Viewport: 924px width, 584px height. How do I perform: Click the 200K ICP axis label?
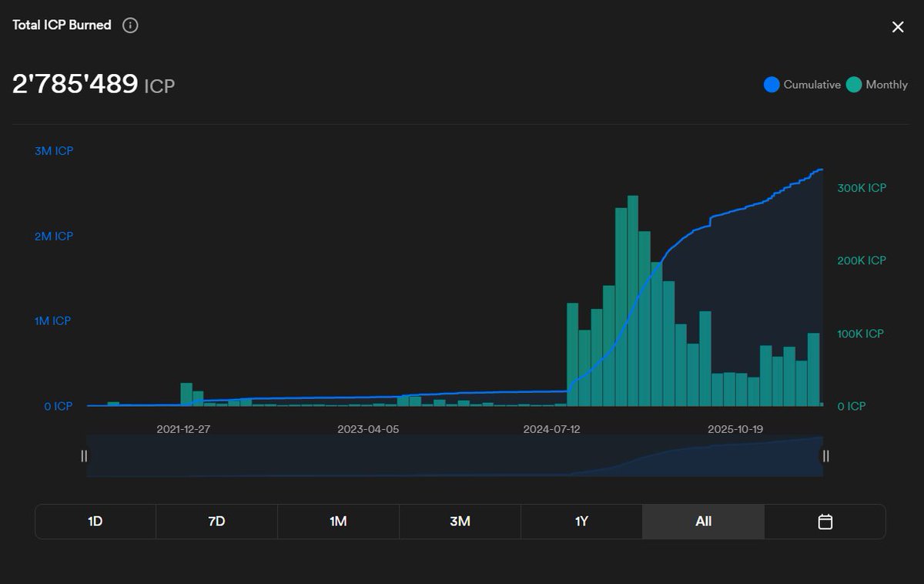(862, 260)
